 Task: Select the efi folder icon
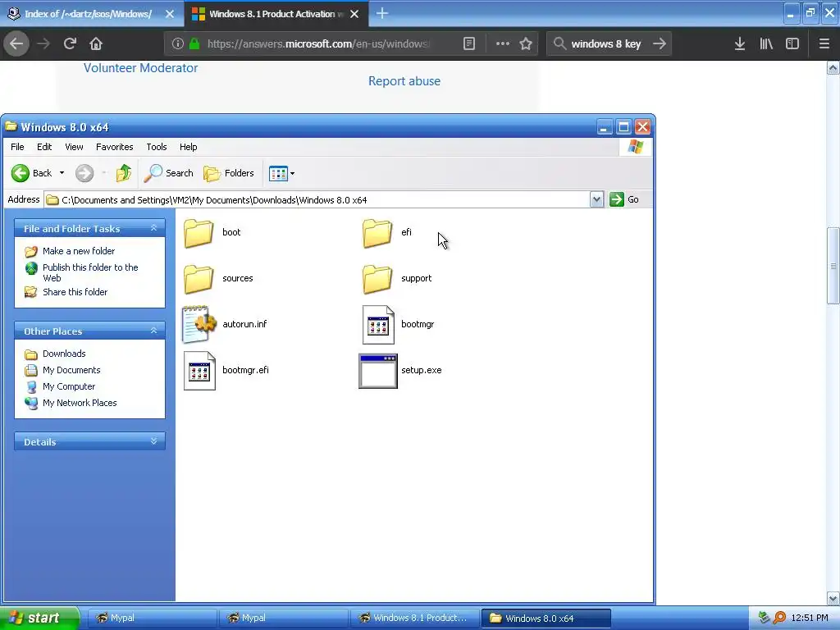[377, 233]
